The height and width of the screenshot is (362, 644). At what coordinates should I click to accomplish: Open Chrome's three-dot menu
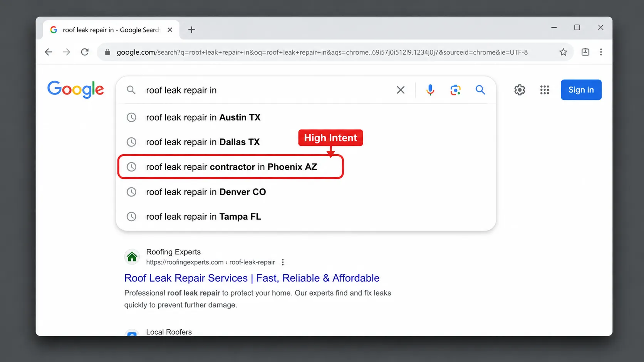point(601,52)
